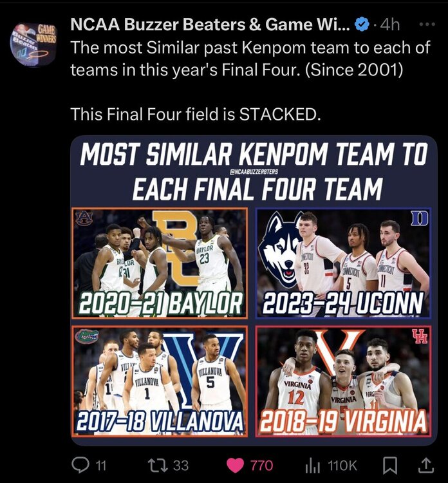
Task: Tap the repost arrows icon
Action: (x=158, y=465)
